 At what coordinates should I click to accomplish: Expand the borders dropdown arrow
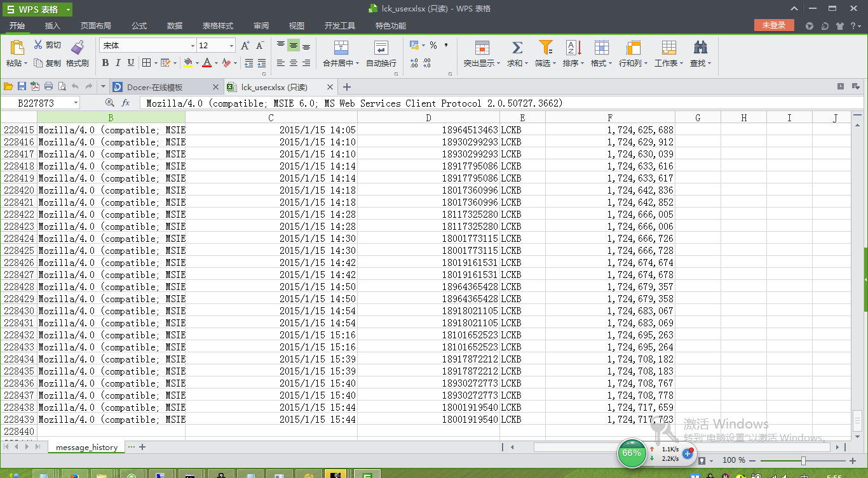coord(155,63)
